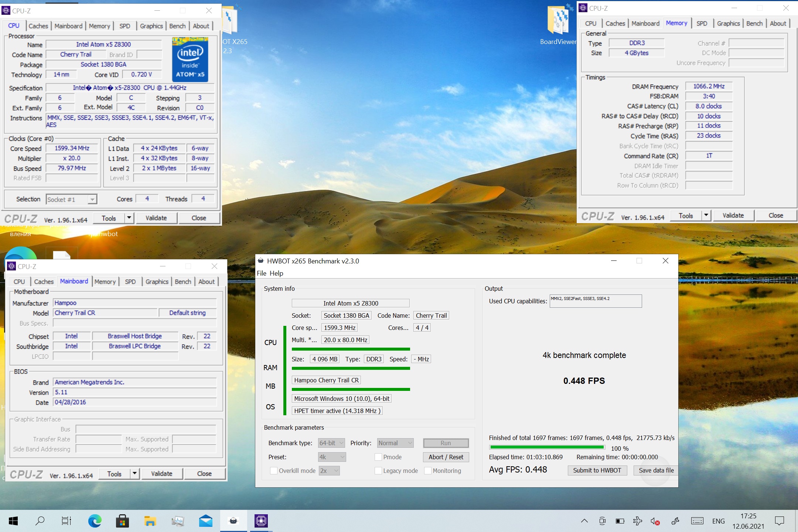This screenshot has height=532, width=798.
Task: Click Intel Atom x5 logo in CPU-Z
Action: (190, 59)
